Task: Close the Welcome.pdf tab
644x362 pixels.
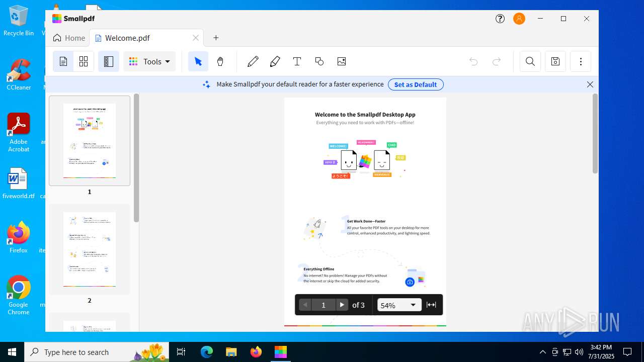Action: pyautogui.click(x=196, y=38)
